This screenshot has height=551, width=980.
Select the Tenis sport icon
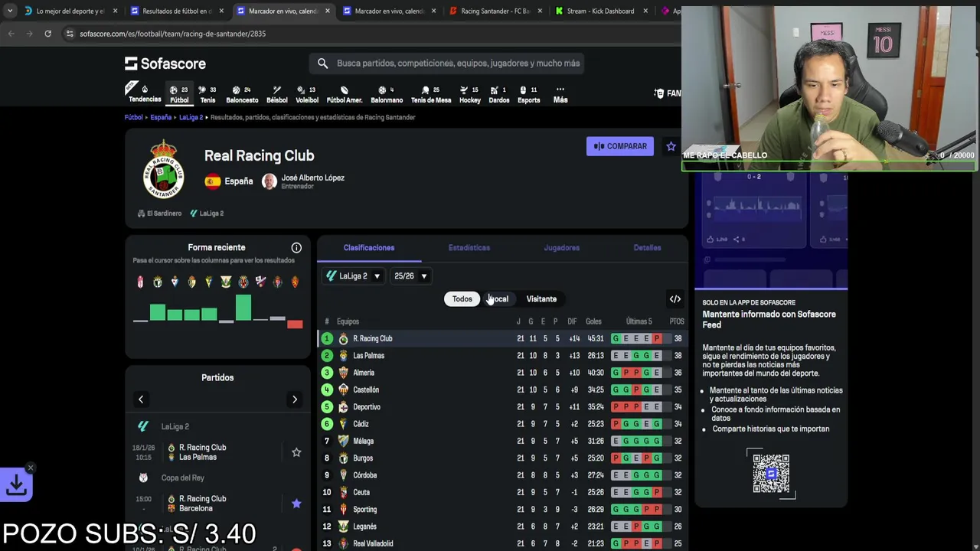coord(207,94)
